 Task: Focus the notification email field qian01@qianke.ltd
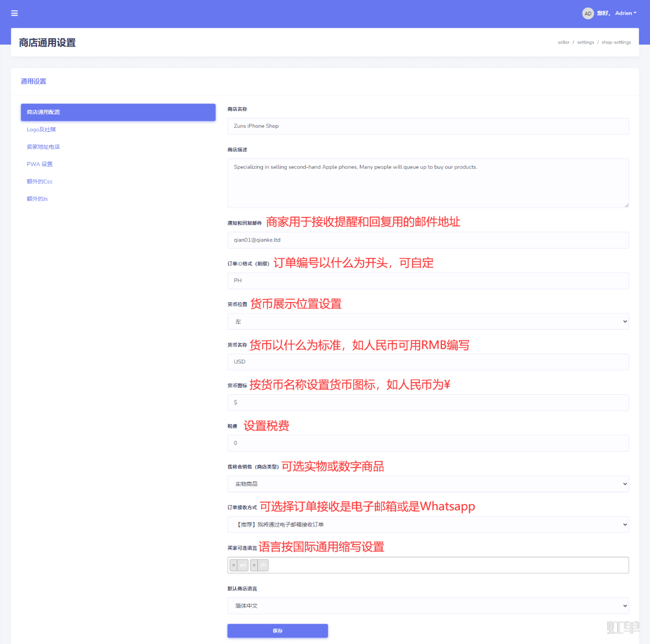coord(428,240)
